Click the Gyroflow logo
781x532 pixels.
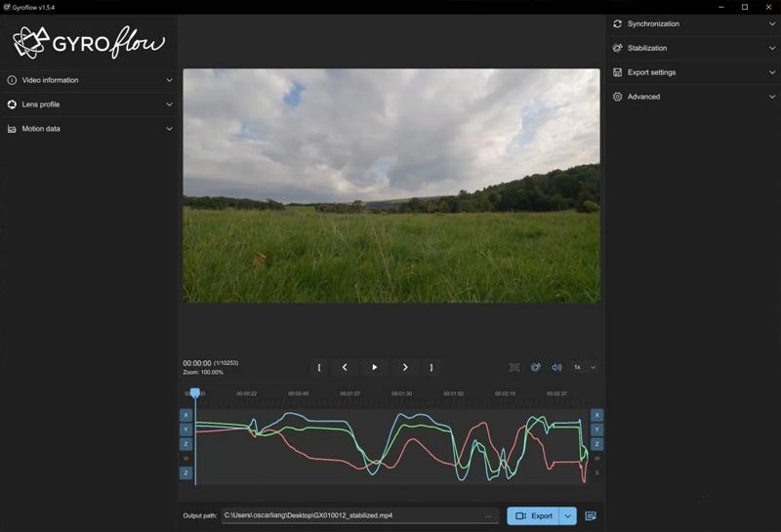click(89, 42)
